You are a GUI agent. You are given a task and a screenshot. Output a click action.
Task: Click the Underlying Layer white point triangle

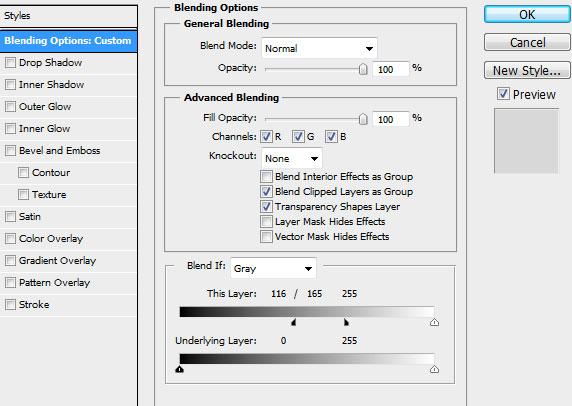(434, 369)
